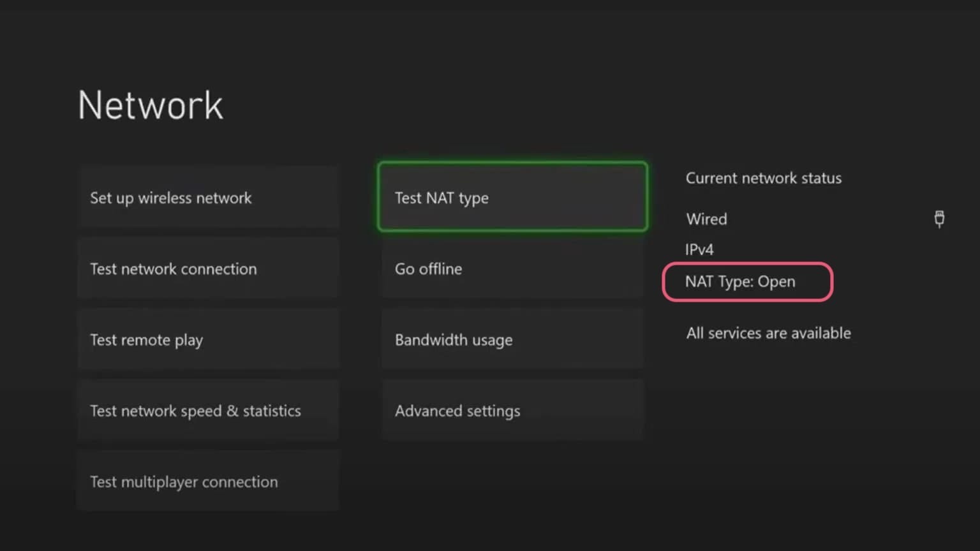This screenshot has height=551, width=980.
Task: Start Test multiplayer connection
Action: pos(207,481)
